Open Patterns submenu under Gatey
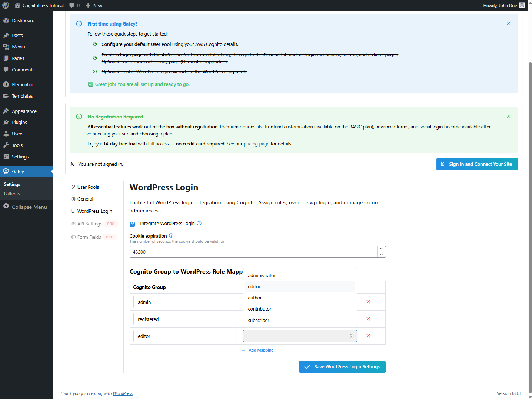The width and height of the screenshot is (532, 399). click(12, 194)
